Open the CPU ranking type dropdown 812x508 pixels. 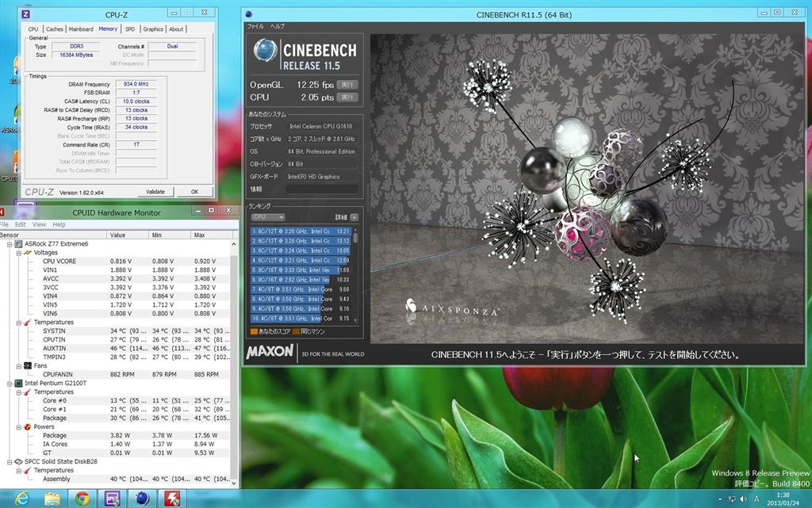point(268,217)
